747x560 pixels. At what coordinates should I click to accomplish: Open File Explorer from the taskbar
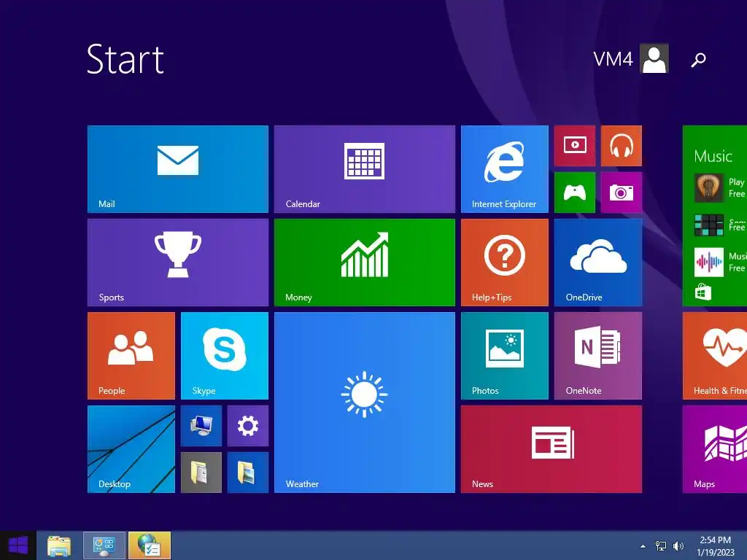[x=59, y=546]
